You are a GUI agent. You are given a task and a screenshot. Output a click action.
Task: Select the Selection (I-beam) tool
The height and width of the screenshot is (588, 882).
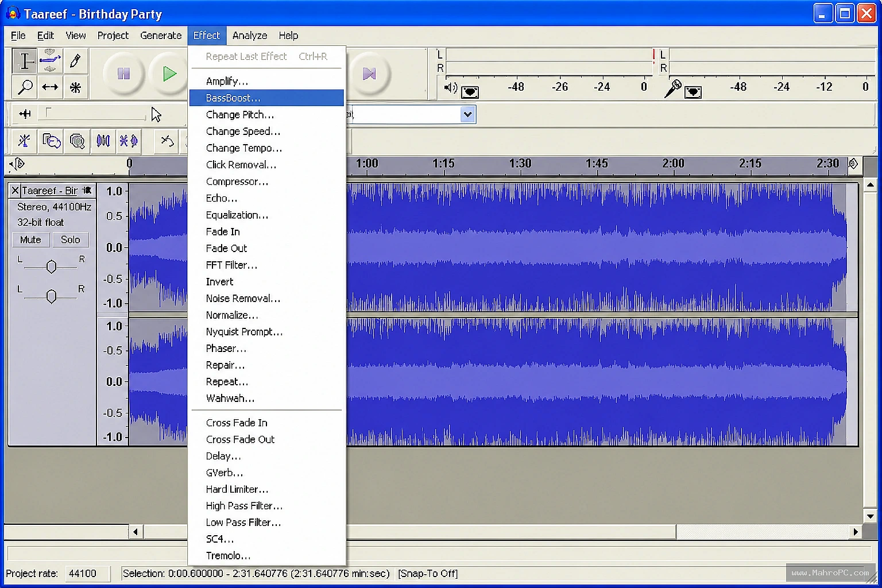(25, 61)
